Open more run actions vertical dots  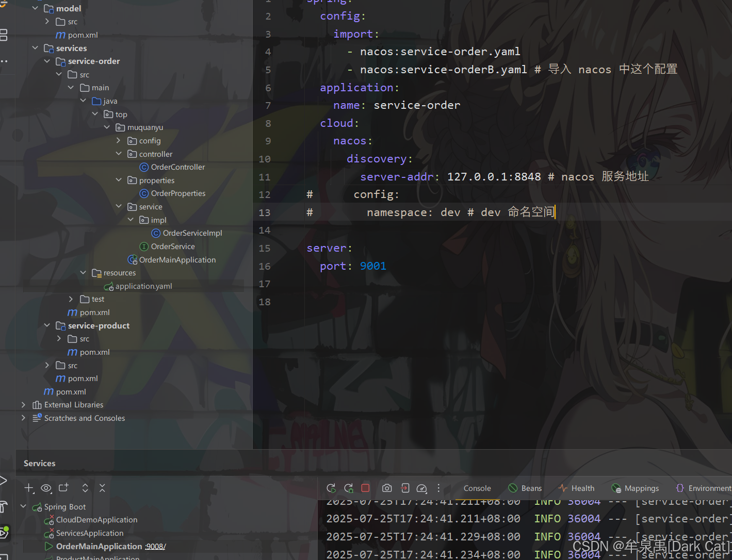(438, 488)
